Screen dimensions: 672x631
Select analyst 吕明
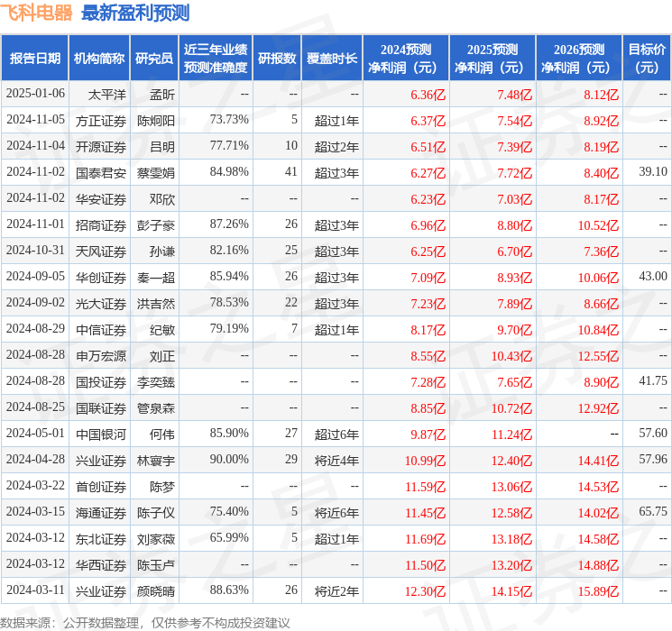162,147
